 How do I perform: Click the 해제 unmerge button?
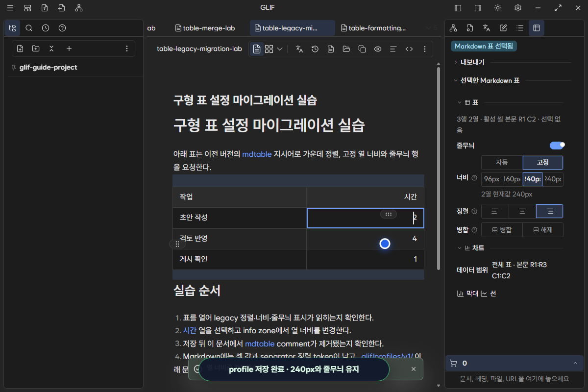coord(543,230)
